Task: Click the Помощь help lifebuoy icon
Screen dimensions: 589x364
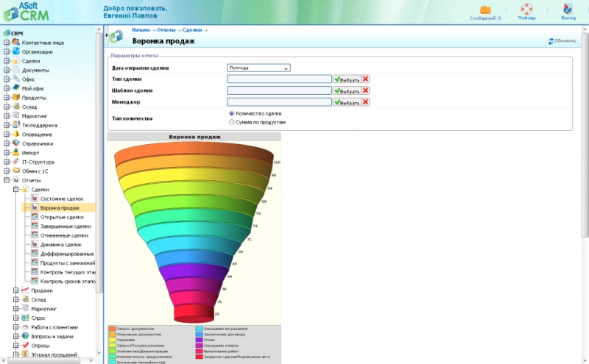Action: click(526, 10)
